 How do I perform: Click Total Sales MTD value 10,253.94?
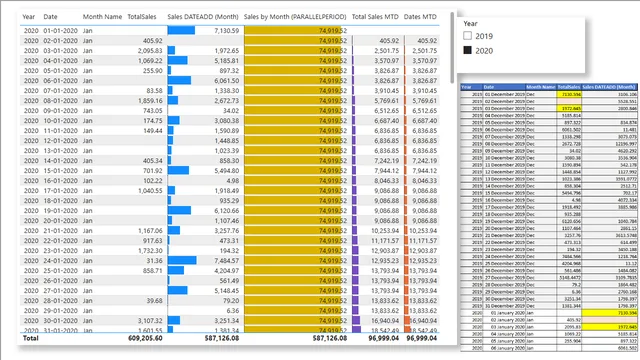pyautogui.click(x=385, y=231)
